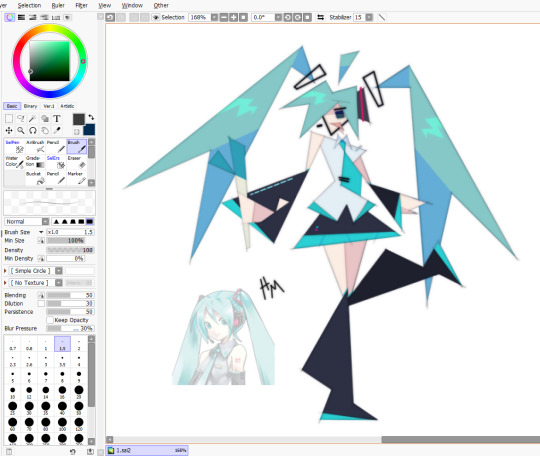Screen dimensions: 540x456
Task: Open the rotation angle dropdown
Action: coord(278,17)
